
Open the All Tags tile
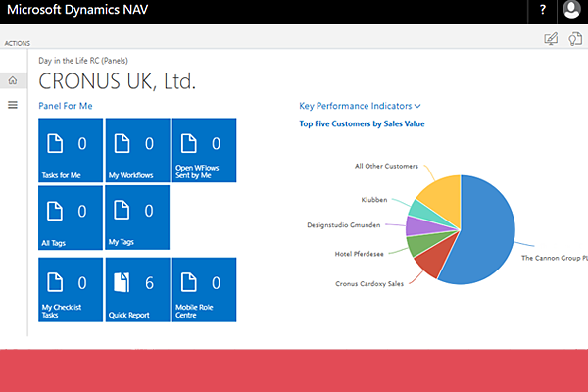click(71, 218)
